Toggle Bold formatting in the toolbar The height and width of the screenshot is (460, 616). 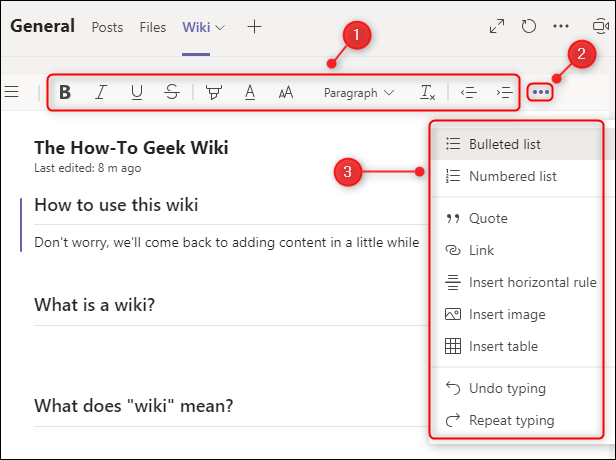[65, 93]
